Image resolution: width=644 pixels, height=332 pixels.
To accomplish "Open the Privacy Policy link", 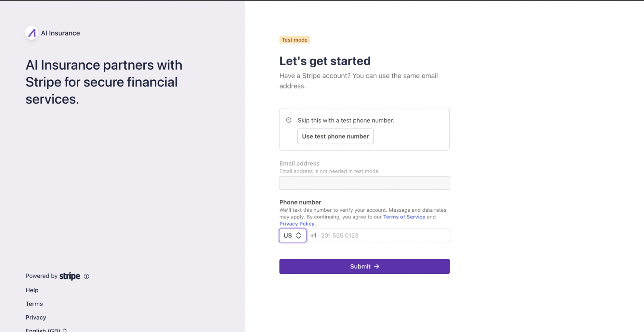I will [297, 224].
